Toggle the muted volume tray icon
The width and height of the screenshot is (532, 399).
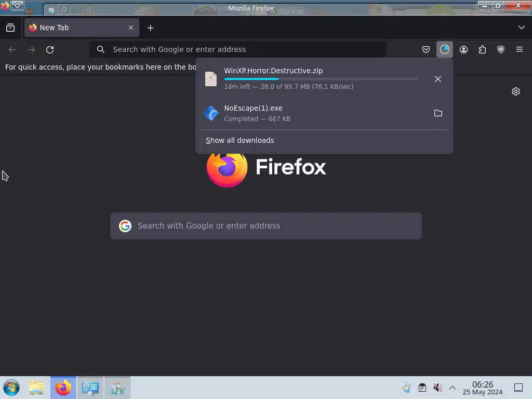437,388
